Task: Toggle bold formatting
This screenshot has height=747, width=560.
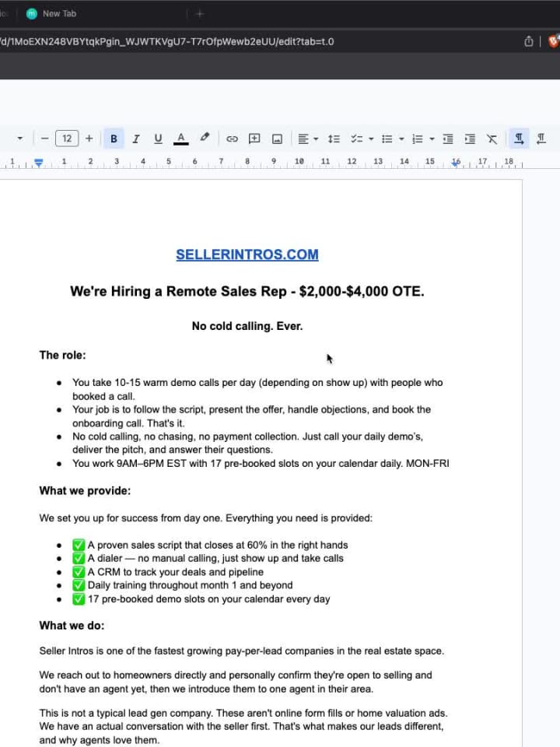Action: pos(114,139)
